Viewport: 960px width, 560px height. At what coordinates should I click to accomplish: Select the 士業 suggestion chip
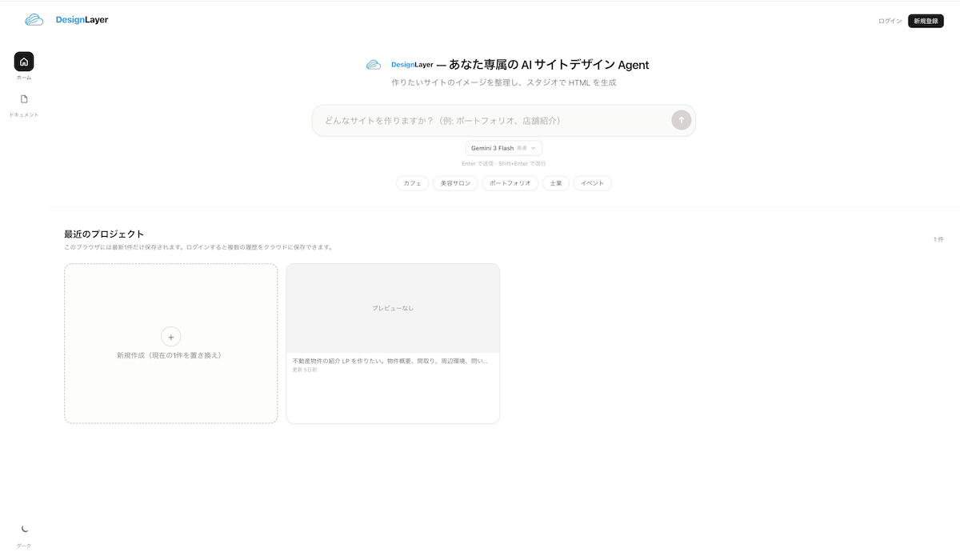coord(556,183)
